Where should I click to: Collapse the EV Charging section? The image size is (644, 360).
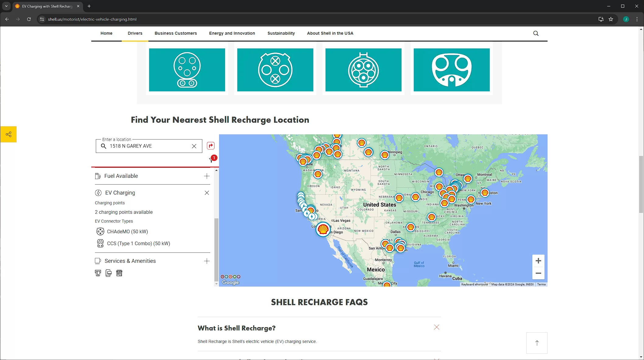coord(207,193)
